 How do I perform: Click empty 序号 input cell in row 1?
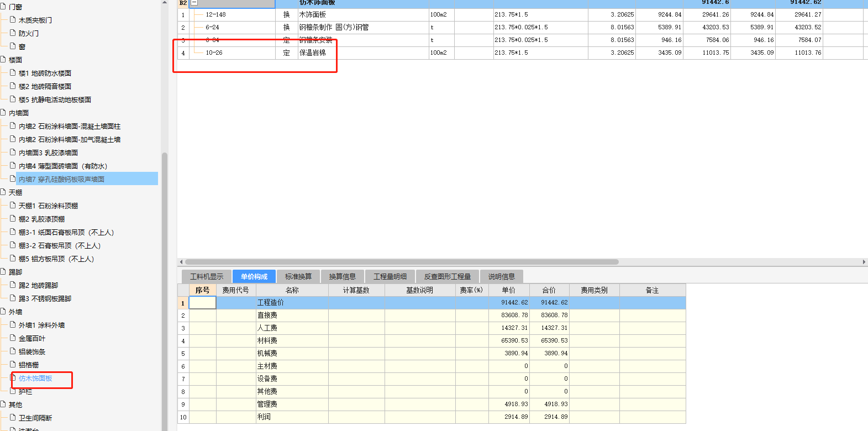pos(203,303)
